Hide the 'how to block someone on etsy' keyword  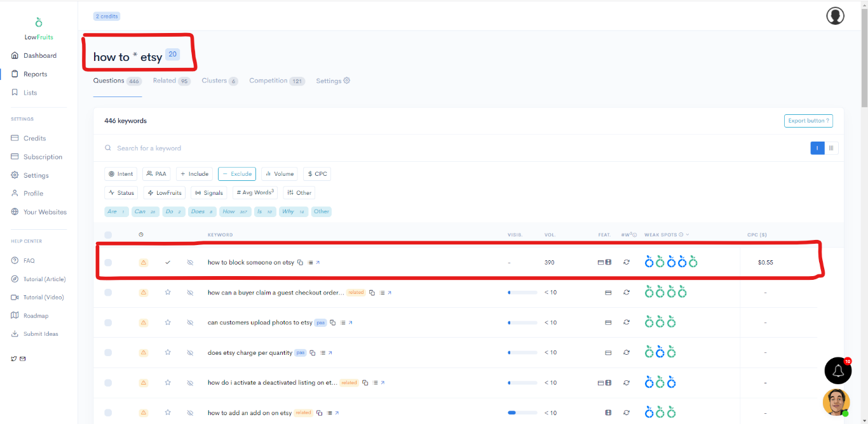click(190, 262)
